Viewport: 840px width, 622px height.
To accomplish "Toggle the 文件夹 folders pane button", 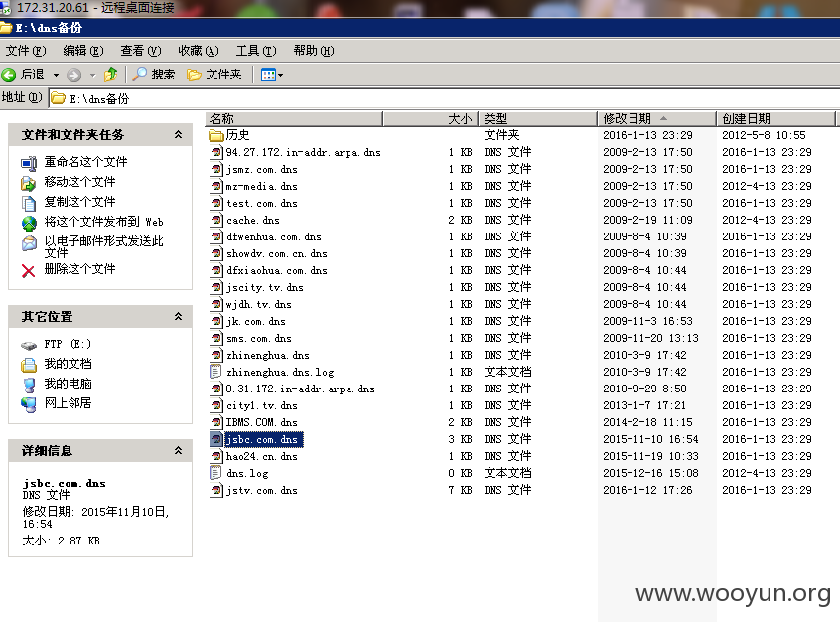I will click(x=214, y=75).
